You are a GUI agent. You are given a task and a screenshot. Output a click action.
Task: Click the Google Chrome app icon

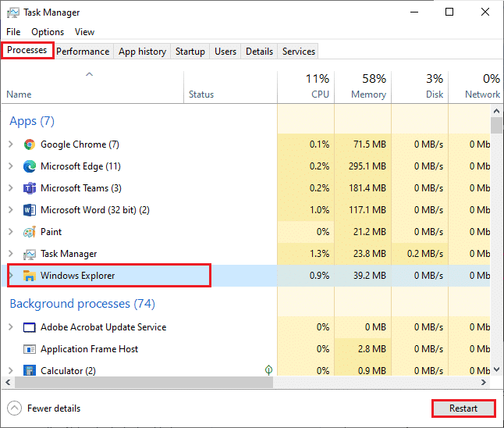(x=30, y=144)
